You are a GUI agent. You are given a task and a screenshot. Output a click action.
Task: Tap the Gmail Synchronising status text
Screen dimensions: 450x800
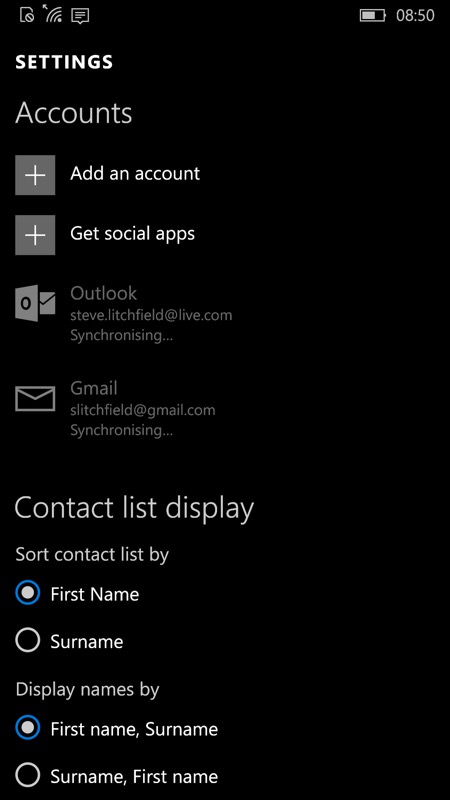pyautogui.click(x=121, y=430)
